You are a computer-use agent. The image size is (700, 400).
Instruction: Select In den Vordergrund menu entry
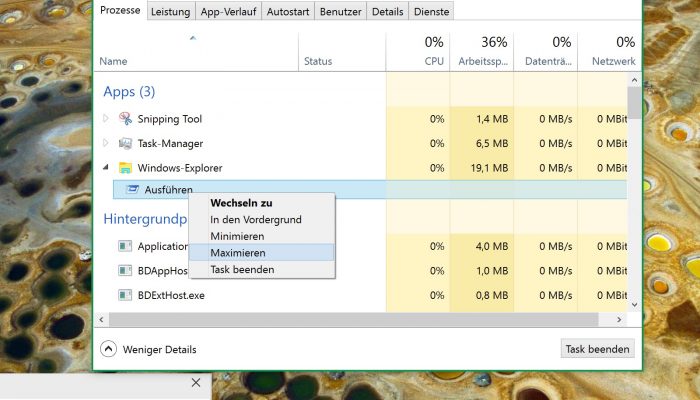[x=262, y=220]
